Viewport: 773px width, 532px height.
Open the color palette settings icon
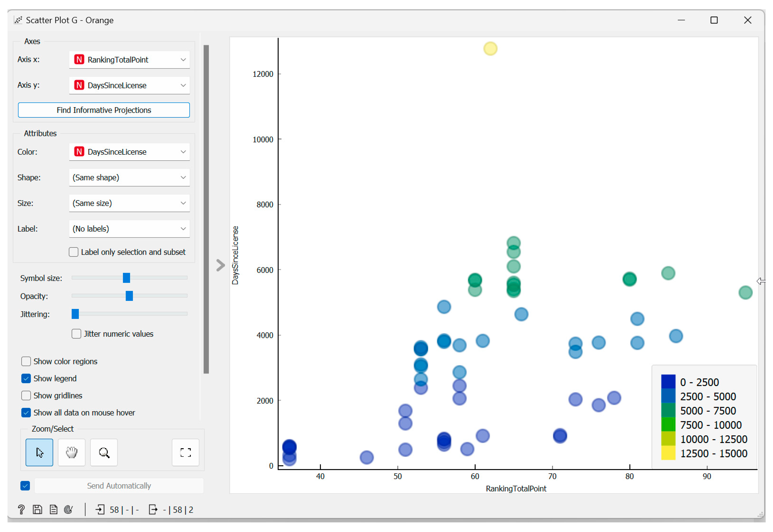click(69, 509)
